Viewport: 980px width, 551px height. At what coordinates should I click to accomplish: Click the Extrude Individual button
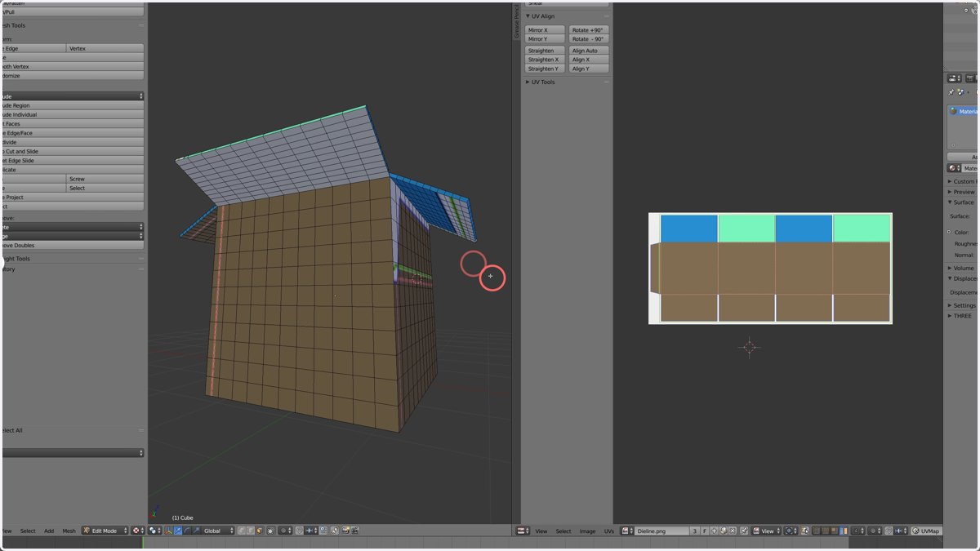[72, 114]
